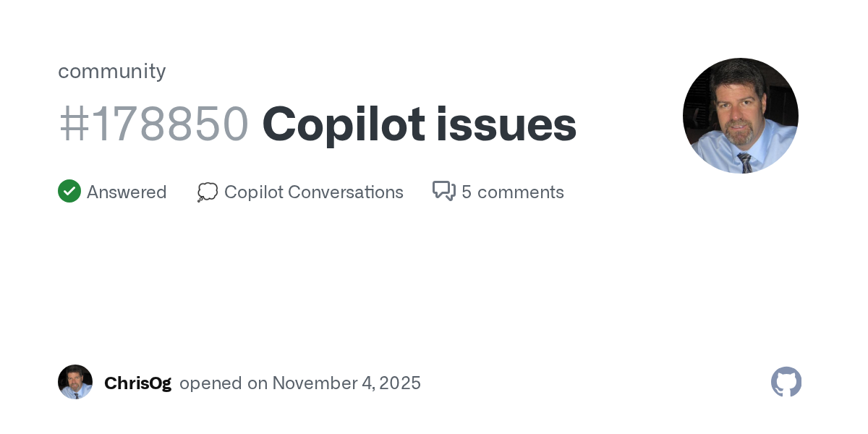
Task: Open the community repository label
Action: (112, 71)
